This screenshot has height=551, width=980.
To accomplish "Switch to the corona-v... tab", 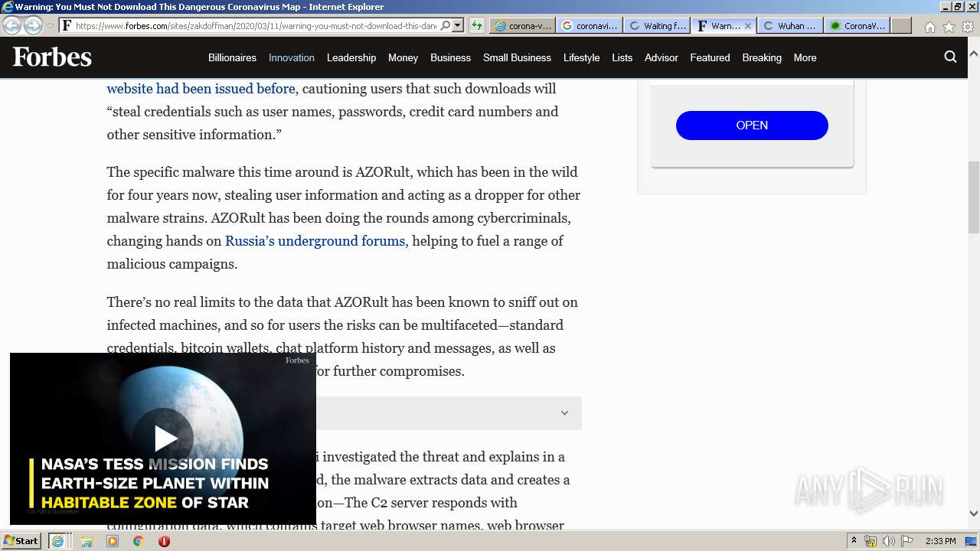I will [x=522, y=25].
